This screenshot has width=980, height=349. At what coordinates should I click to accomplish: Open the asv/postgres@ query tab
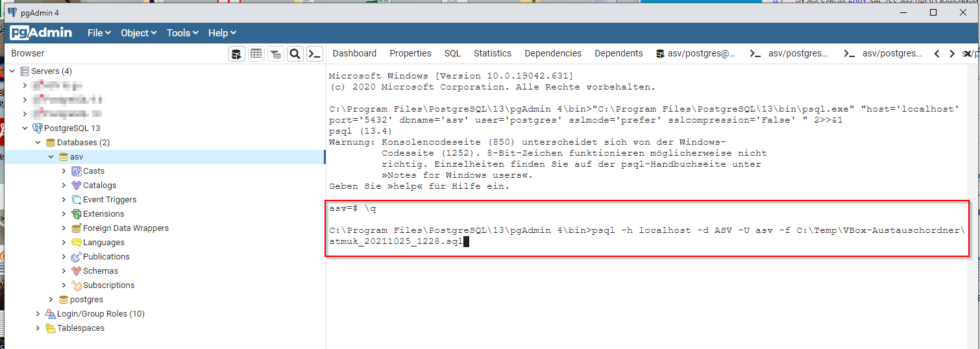696,53
